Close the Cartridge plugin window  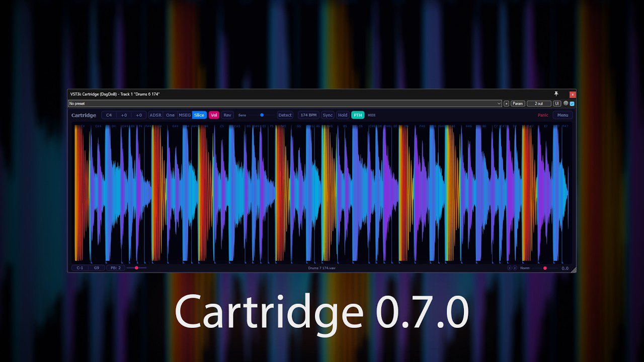[573, 95]
